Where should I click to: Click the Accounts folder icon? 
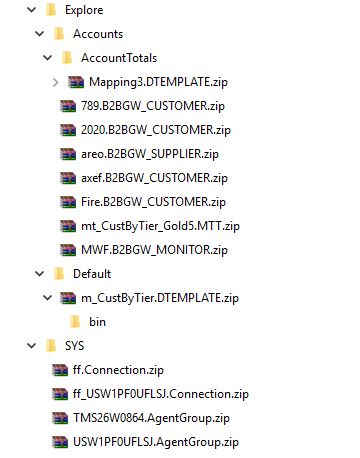click(59, 34)
